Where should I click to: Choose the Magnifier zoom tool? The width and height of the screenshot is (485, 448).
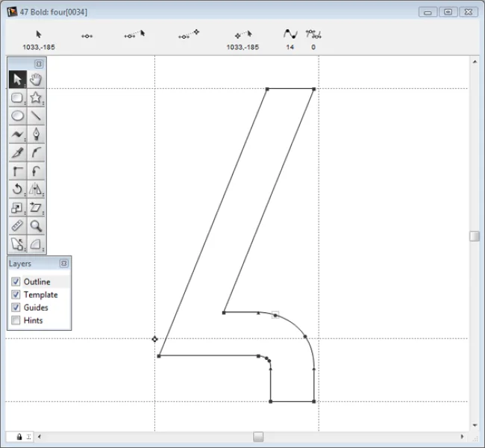[x=36, y=225]
